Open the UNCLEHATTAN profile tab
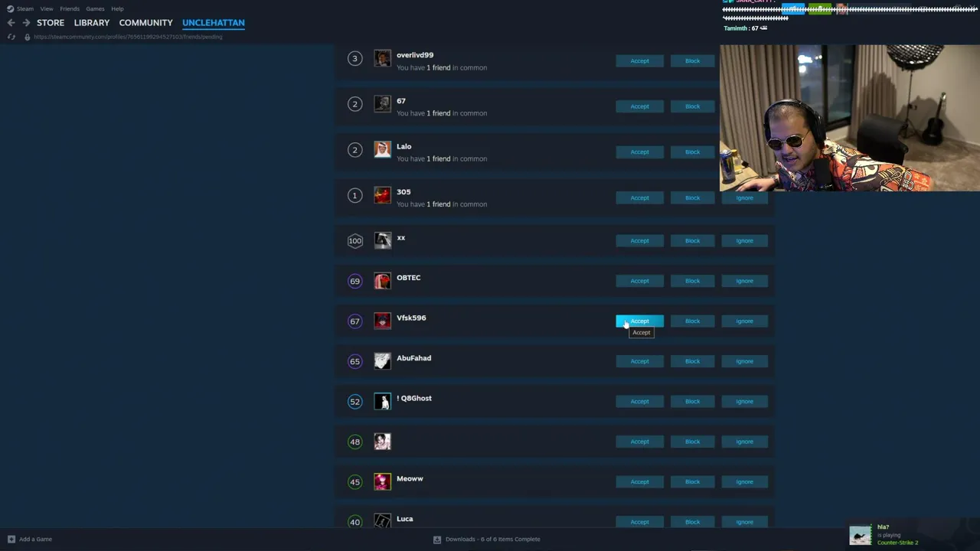The image size is (980, 551). 214,23
